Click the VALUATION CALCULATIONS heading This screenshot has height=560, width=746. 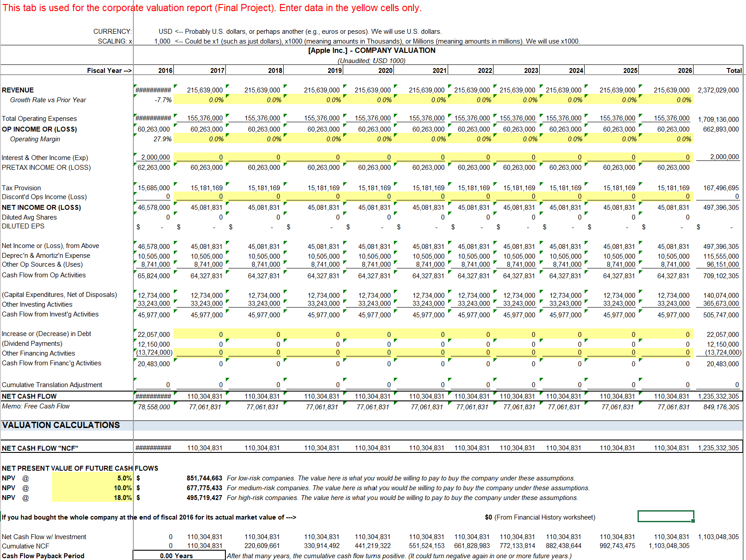tap(61, 425)
